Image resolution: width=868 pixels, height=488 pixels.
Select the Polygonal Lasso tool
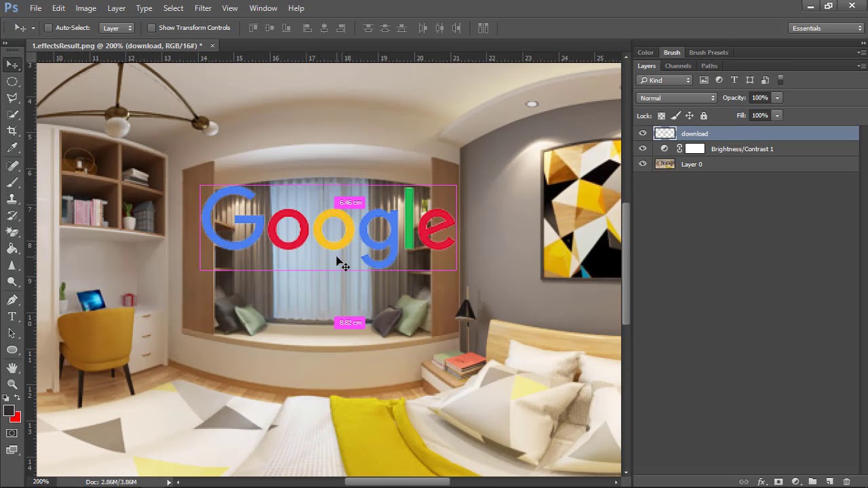[12, 98]
